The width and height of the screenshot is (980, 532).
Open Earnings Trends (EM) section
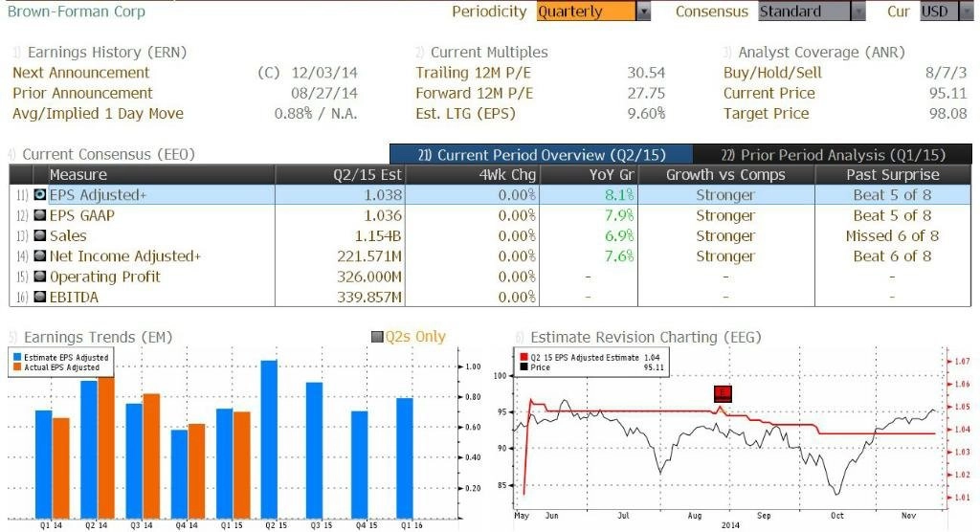(99, 337)
